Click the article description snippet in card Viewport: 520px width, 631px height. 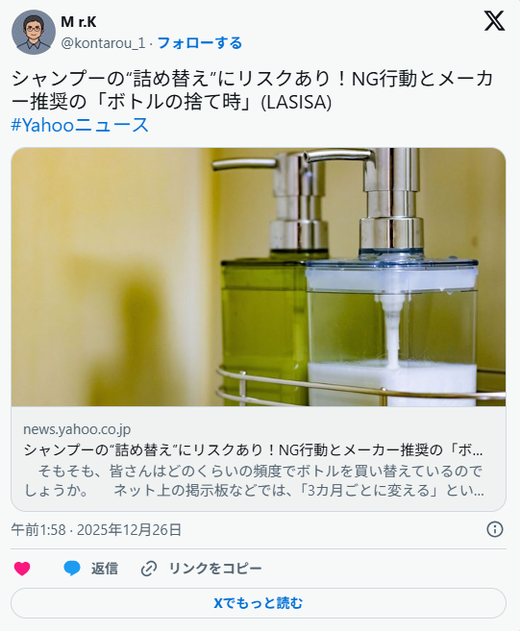254,480
